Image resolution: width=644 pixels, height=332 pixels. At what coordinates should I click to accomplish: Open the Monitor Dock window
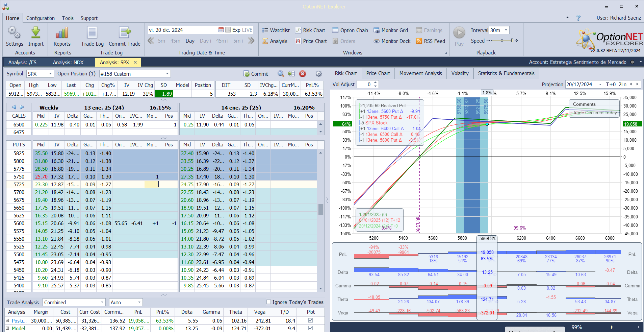(x=392, y=41)
